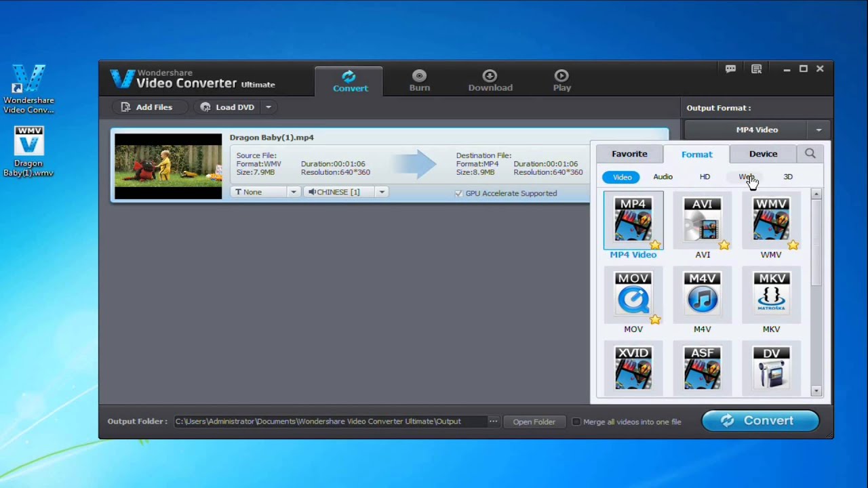Choose the M4V format icon
The height and width of the screenshot is (488, 868).
(703, 295)
